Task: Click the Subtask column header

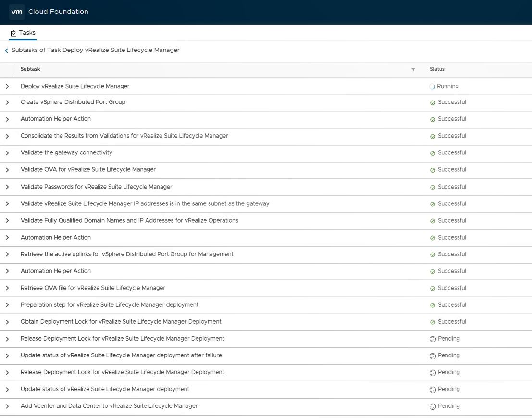Action: [30, 69]
